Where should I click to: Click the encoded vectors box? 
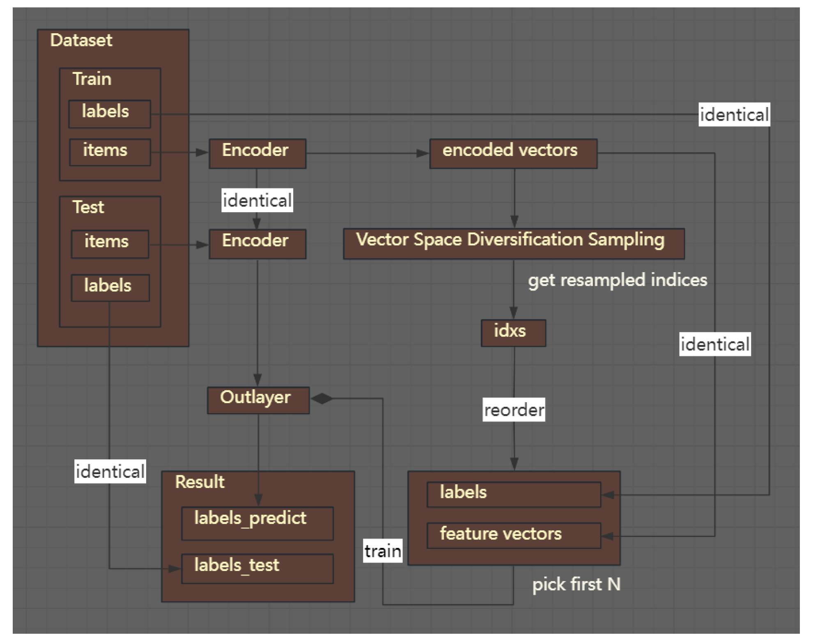pyautogui.click(x=513, y=154)
